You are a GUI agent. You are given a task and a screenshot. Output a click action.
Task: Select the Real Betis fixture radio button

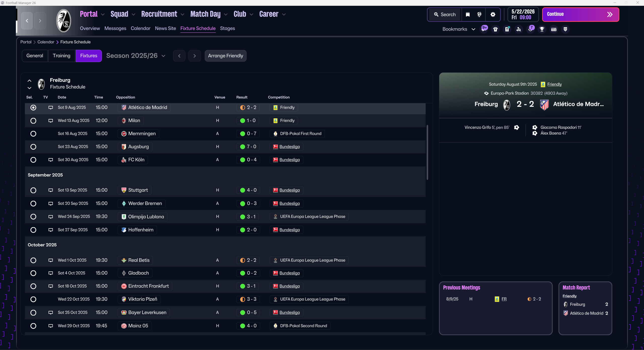pos(33,260)
